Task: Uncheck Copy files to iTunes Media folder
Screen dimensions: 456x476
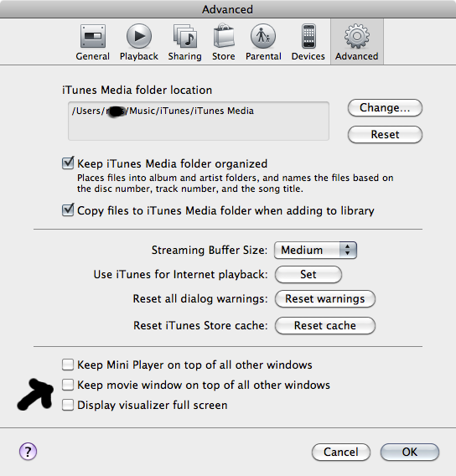Action: click(x=68, y=210)
